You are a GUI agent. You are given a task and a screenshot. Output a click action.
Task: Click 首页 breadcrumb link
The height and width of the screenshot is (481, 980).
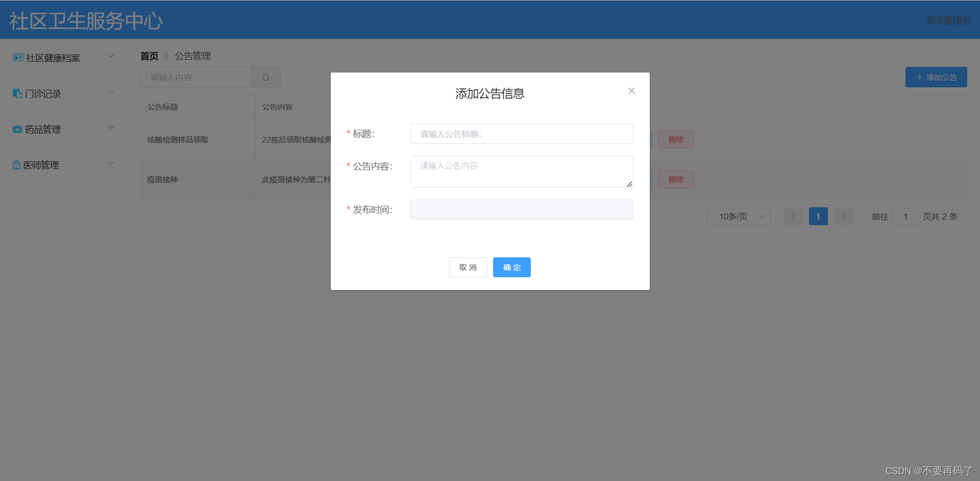point(150,56)
